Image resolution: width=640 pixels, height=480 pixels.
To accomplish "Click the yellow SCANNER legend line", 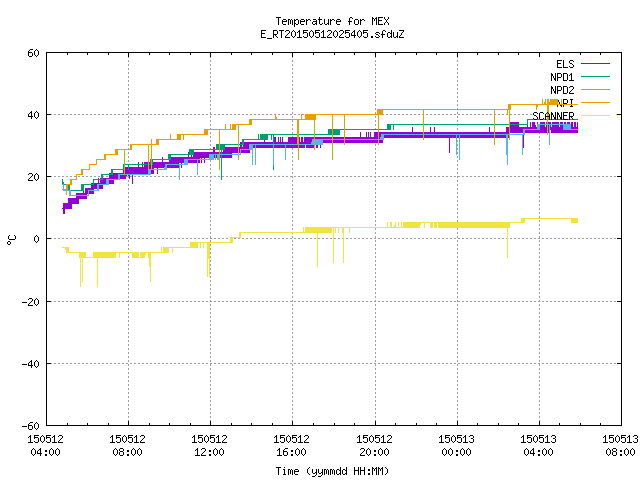I will click(595, 116).
